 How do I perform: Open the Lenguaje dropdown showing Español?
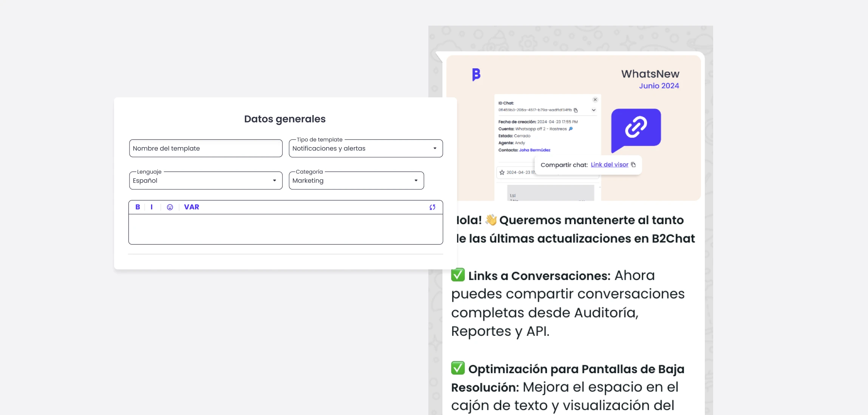coord(205,181)
